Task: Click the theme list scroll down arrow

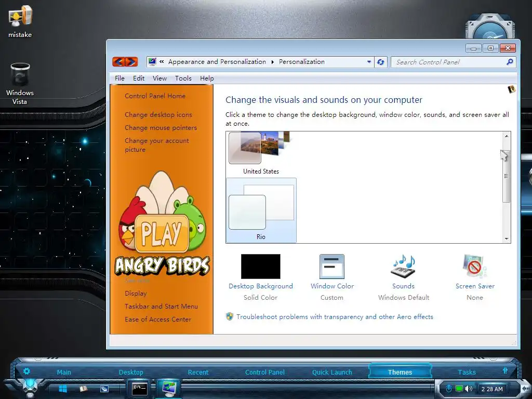Action: [506, 239]
